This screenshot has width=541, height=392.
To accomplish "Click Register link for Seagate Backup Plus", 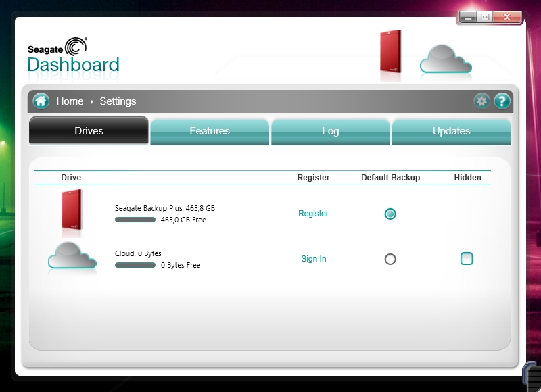I will click(x=313, y=214).
